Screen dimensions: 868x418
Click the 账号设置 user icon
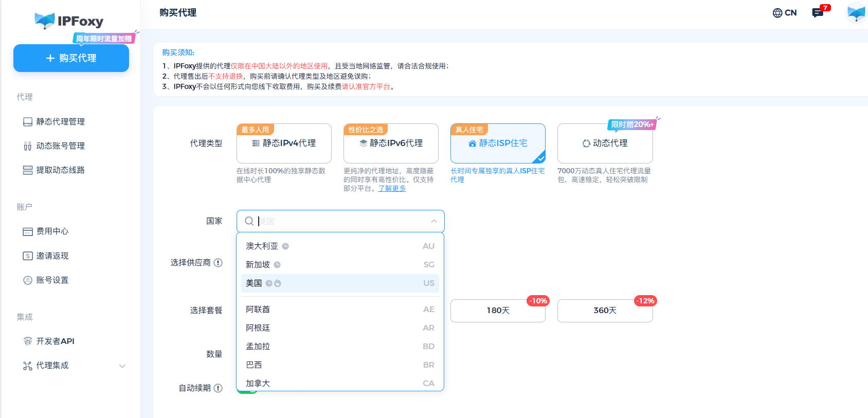(28, 280)
